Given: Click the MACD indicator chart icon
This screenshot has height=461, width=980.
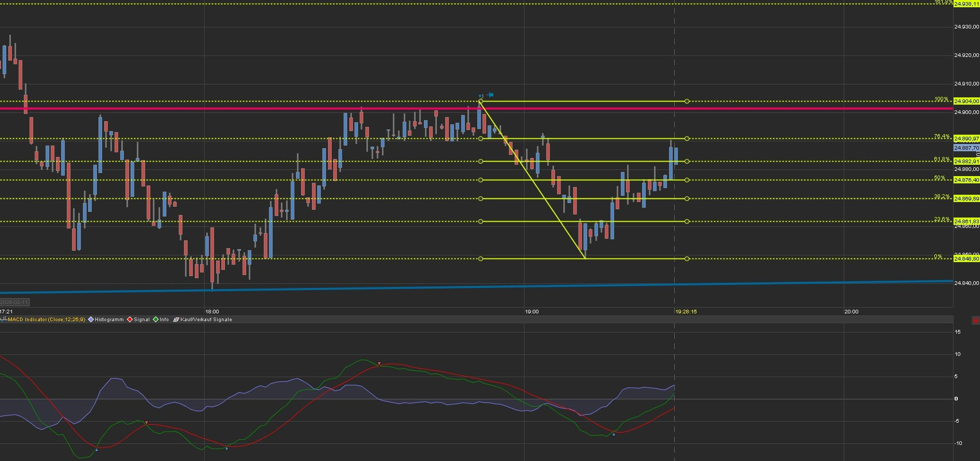Looking at the screenshot, I should [x=4, y=320].
